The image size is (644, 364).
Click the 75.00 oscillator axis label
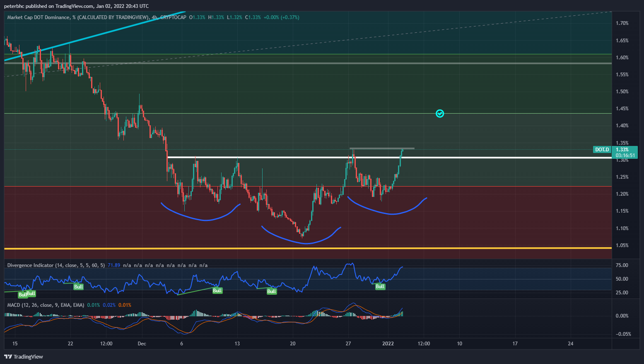622,265
